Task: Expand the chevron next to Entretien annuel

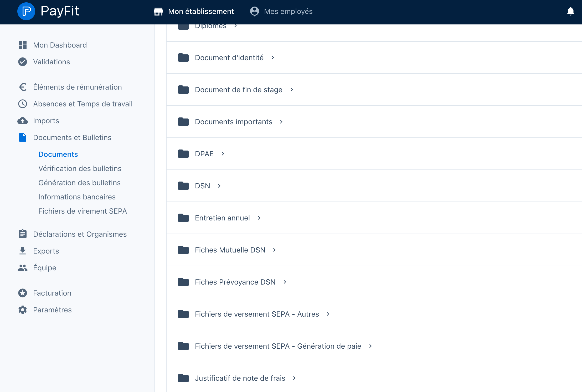Action: [x=259, y=218]
